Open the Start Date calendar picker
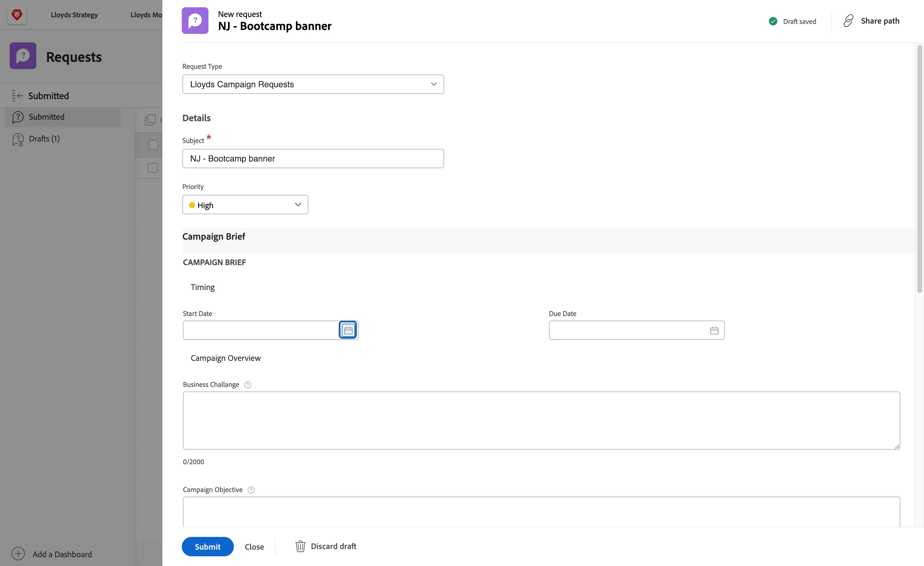Viewport: 924px width, 566px height. pos(348,330)
